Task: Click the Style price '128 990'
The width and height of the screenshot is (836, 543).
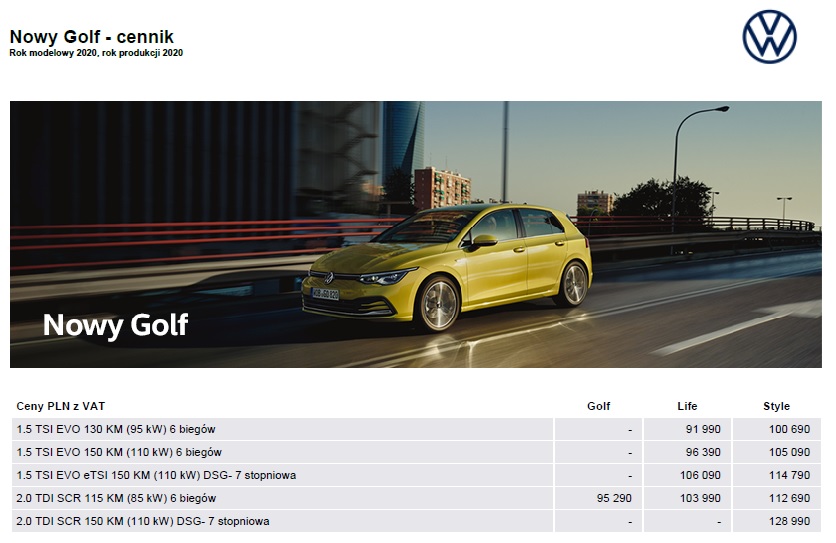Action: (789, 521)
